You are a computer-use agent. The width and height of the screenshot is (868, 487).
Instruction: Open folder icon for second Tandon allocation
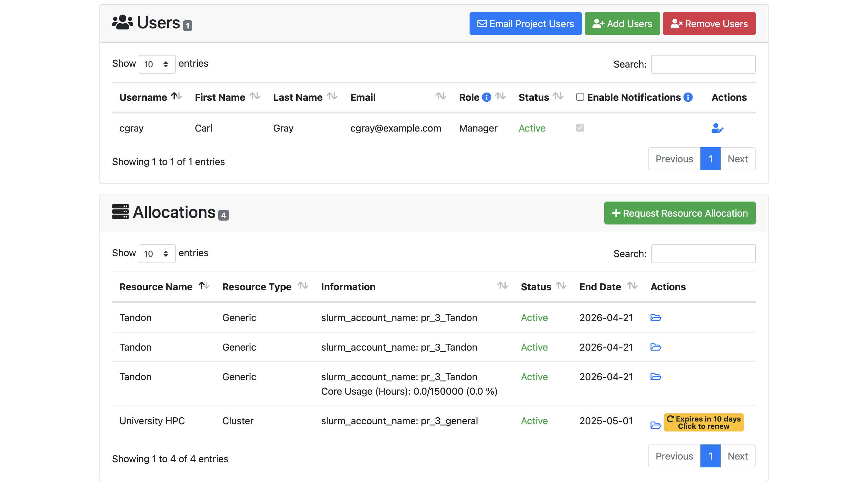tap(656, 347)
